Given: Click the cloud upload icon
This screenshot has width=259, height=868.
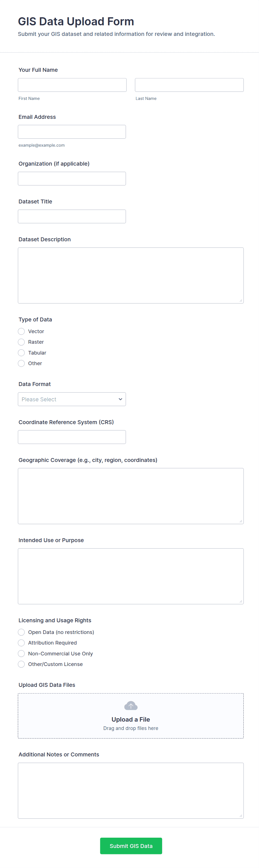Looking at the screenshot, I should (131, 705).
